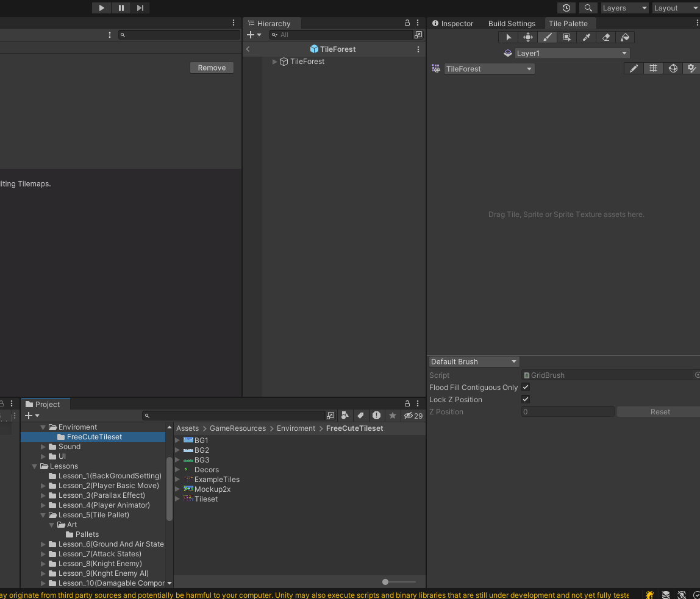Go back from TileForest prefab stage
This screenshot has width=700, height=599.
click(x=248, y=49)
